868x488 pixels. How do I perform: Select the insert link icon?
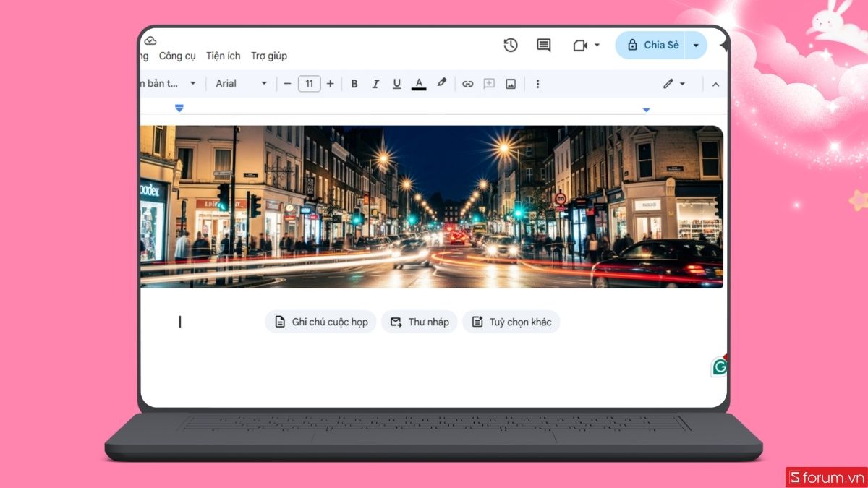click(x=467, y=83)
